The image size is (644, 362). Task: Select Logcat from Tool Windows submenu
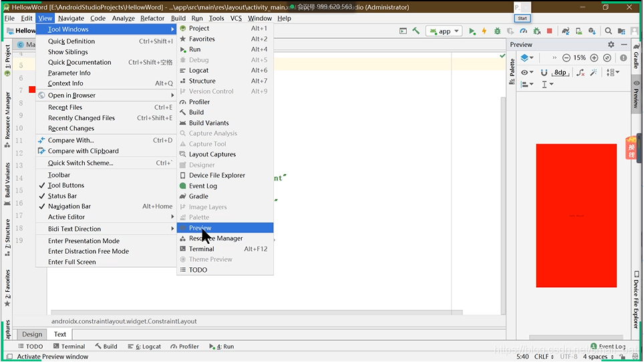[225, 70]
